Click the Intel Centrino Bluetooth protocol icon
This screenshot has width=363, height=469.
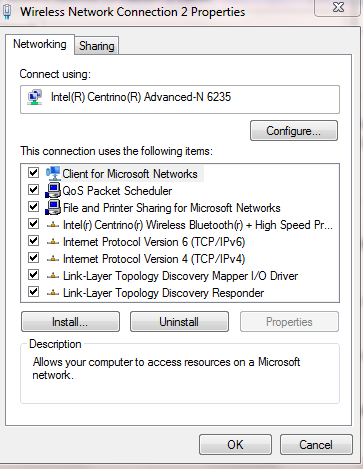(53, 225)
